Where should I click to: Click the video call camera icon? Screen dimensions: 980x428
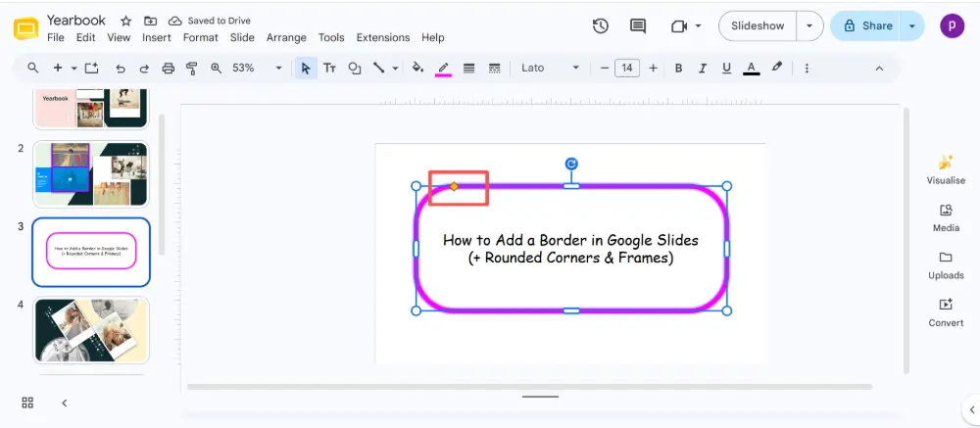[x=679, y=26]
